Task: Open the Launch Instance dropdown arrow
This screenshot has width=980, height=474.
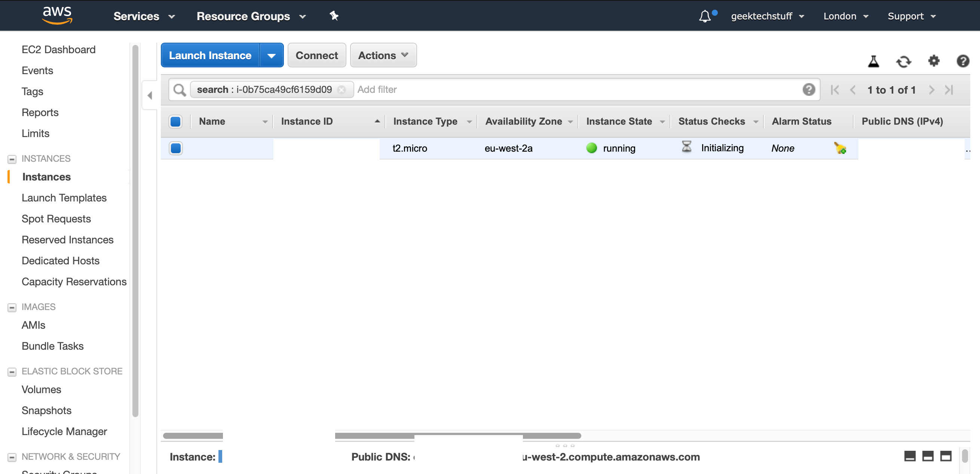Action: coord(271,55)
